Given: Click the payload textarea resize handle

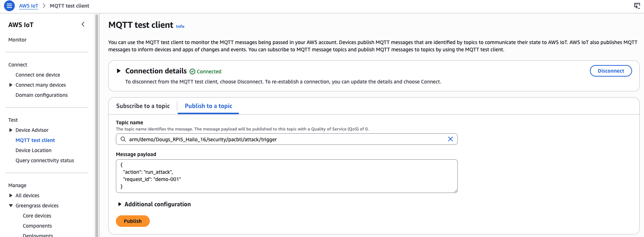Looking at the screenshot, I should tap(456, 191).
